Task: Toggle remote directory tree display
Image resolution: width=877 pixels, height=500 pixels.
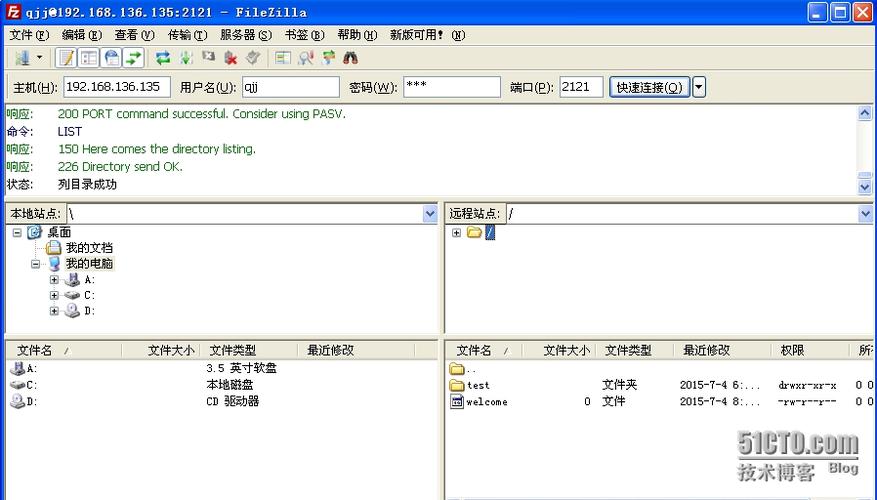Action: coord(111,58)
